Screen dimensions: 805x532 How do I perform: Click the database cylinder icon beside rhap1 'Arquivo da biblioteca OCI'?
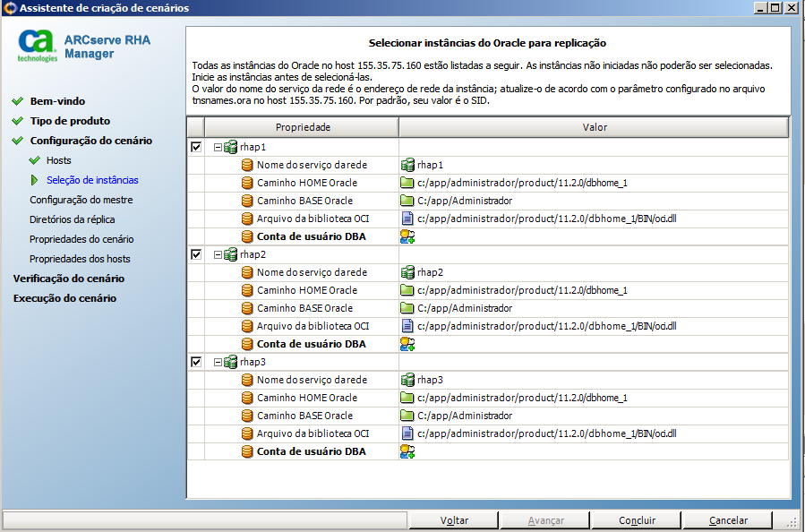tap(247, 219)
